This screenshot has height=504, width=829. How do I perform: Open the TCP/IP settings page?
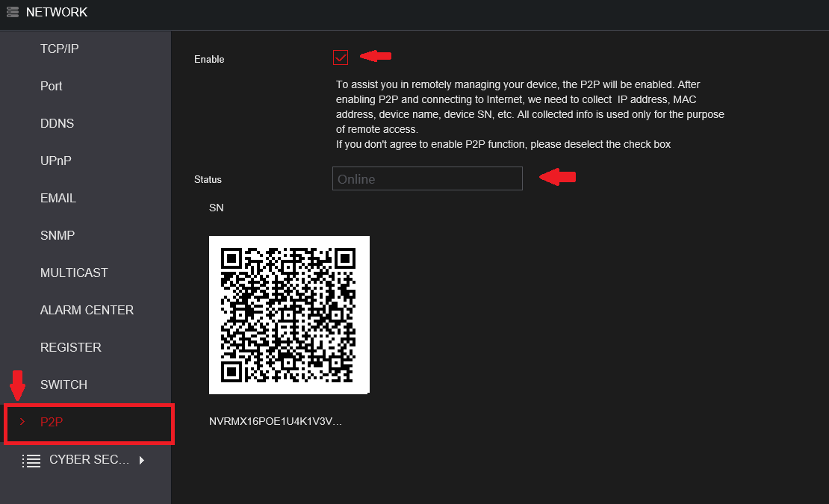click(x=59, y=49)
